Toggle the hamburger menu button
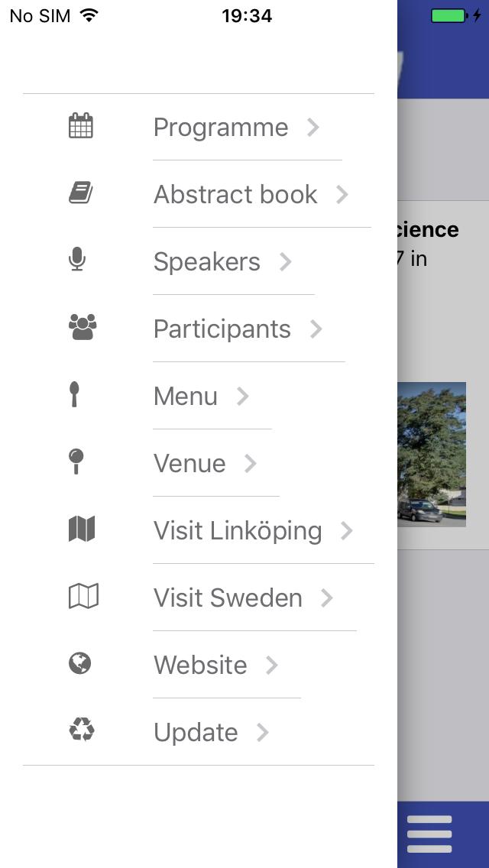 click(x=429, y=834)
